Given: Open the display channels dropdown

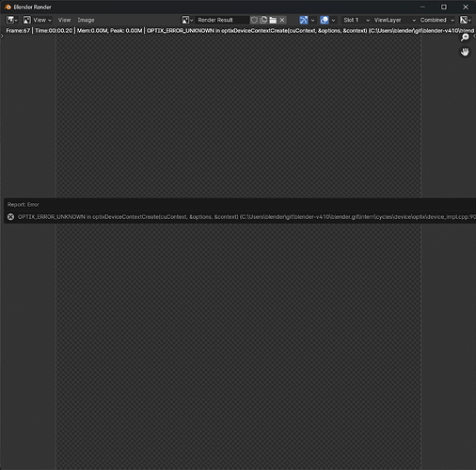Looking at the screenshot, I should pos(466,20).
